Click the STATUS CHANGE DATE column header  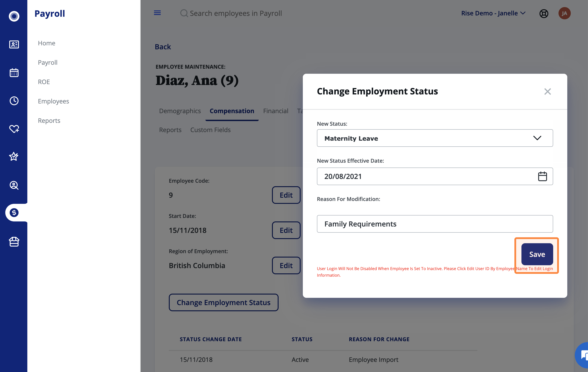210,339
